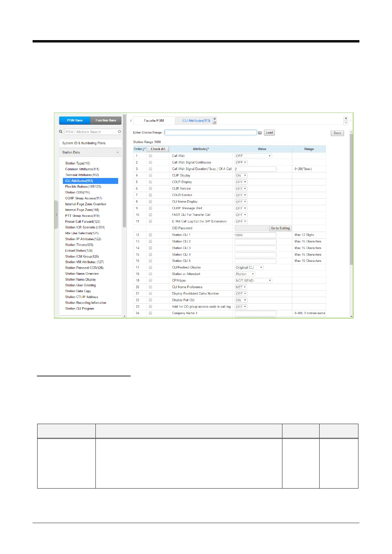Image resolution: width=392 pixels, height=554 pixels.
Task: Click the Company Name 1 input field
Action: pos(255,313)
